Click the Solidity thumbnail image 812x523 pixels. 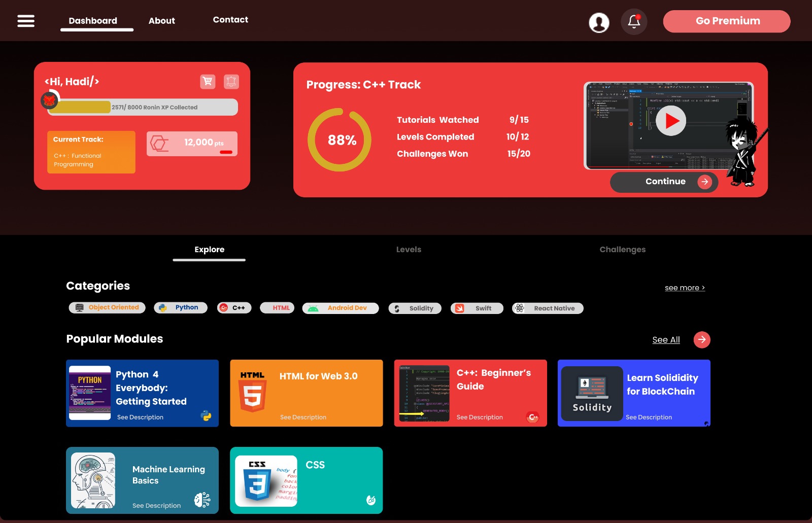click(x=592, y=394)
